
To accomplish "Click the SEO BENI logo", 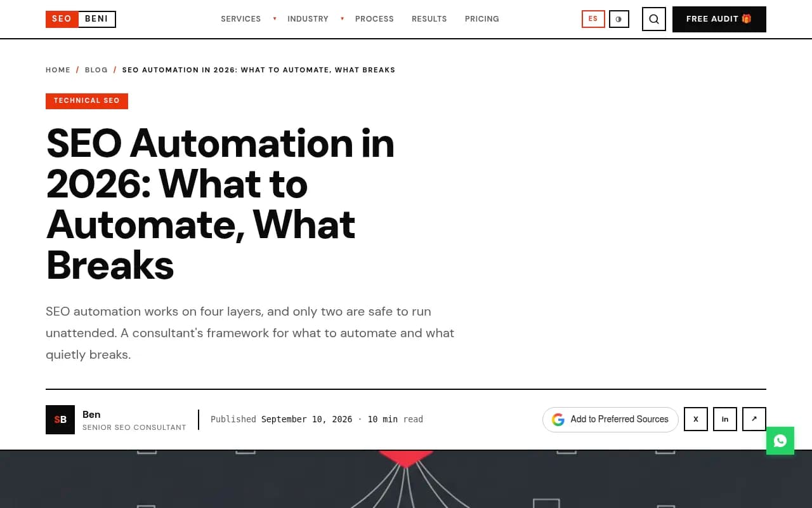I will click(x=81, y=19).
